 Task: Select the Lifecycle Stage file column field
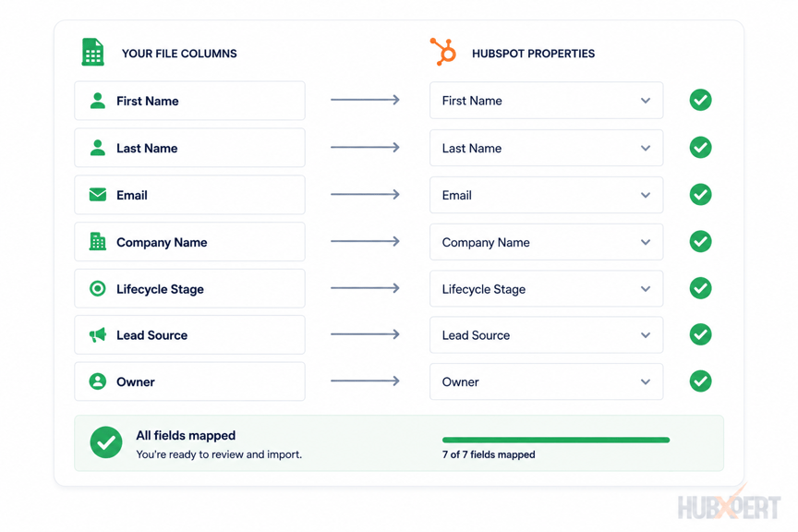(x=190, y=289)
